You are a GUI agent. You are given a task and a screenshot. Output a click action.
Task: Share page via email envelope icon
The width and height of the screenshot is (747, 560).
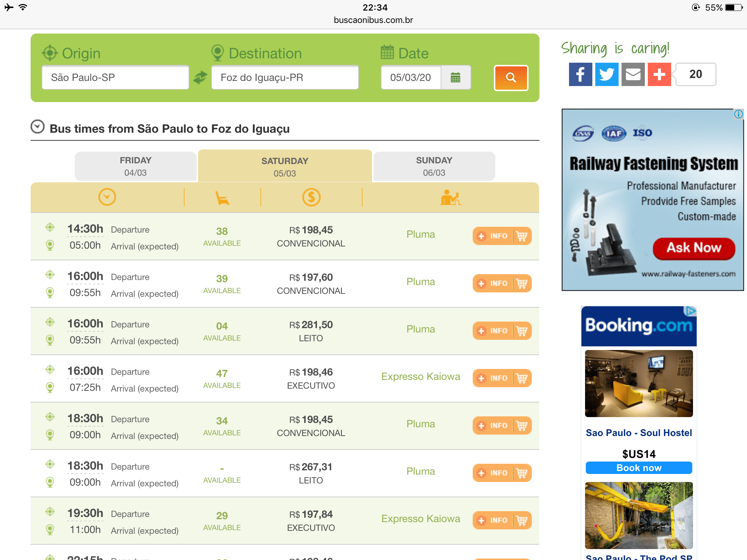[x=633, y=74]
